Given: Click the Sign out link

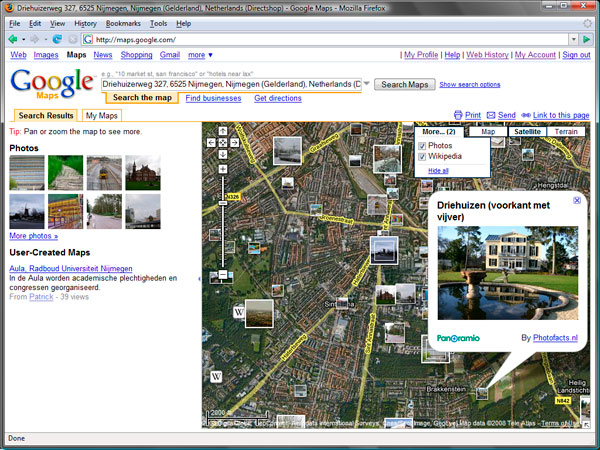Looking at the screenshot, I should click(x=576, y=55).
